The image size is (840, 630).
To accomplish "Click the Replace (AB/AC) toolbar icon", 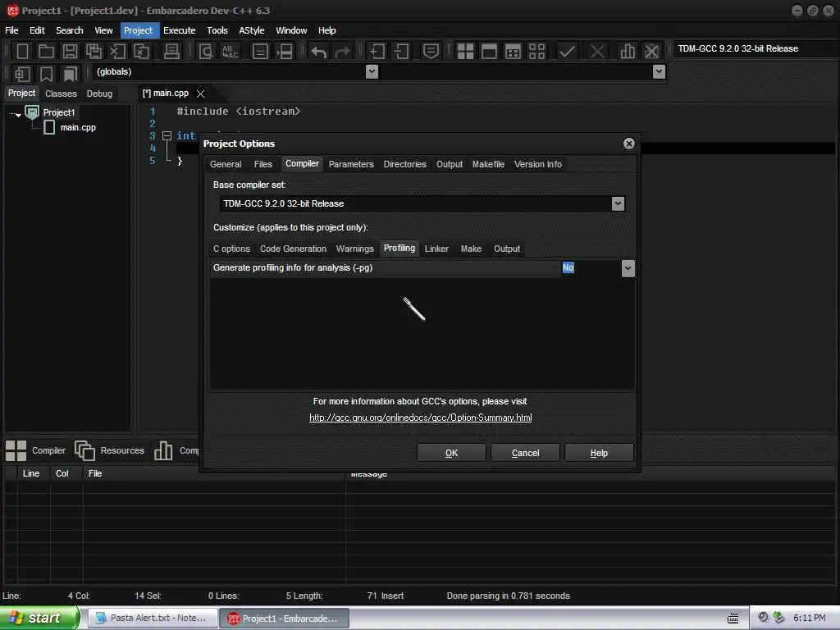I will coord(231,52).
